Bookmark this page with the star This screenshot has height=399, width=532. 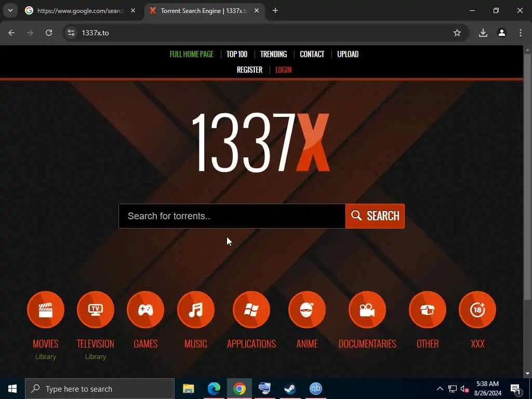pos(457,33)
